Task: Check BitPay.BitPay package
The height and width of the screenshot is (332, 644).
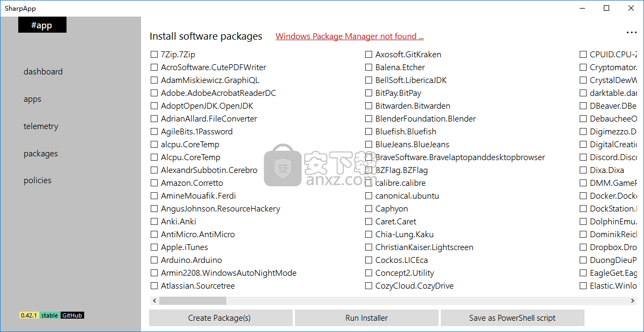Action: (x=369, y=93)
